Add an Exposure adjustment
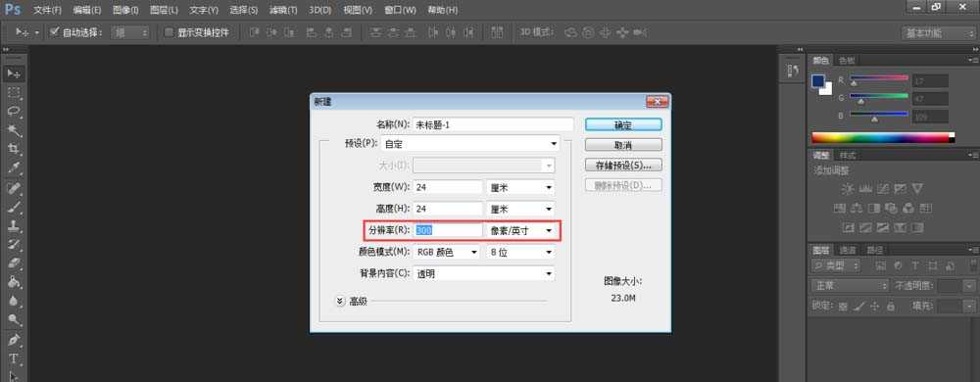 (900, 188)
